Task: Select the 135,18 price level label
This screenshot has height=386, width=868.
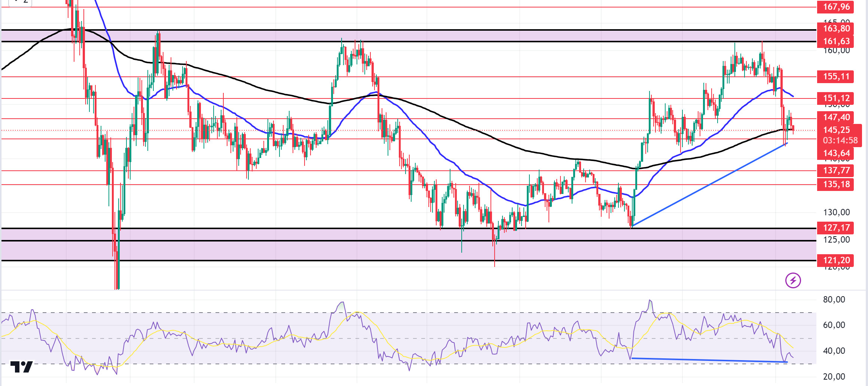Action: click(x=835, y=184)
